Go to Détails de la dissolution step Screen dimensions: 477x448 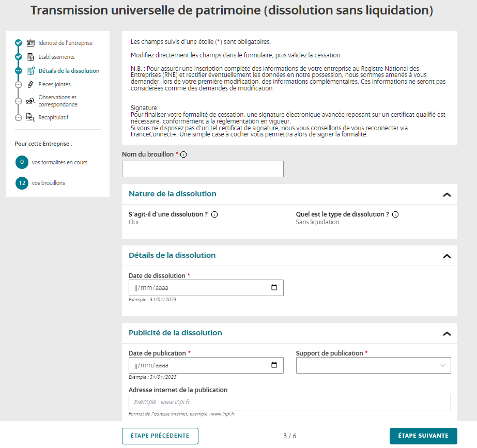tap(69, 71)
